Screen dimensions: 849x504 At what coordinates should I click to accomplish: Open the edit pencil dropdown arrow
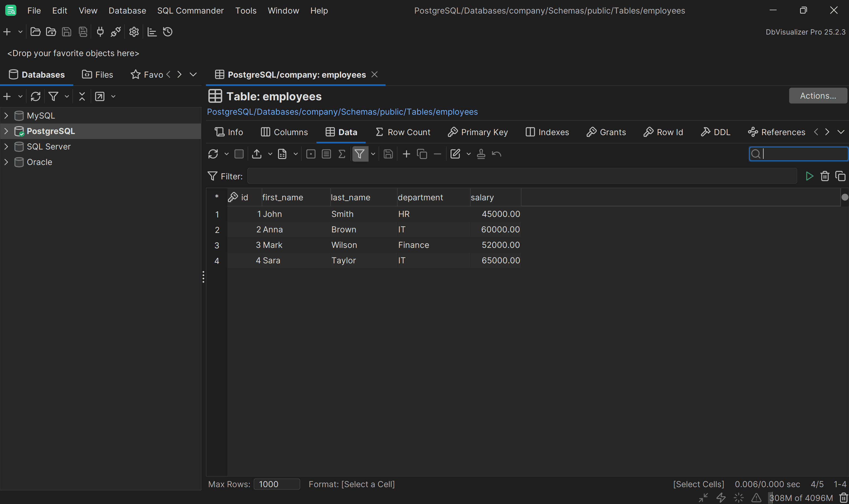click(469, 154)
